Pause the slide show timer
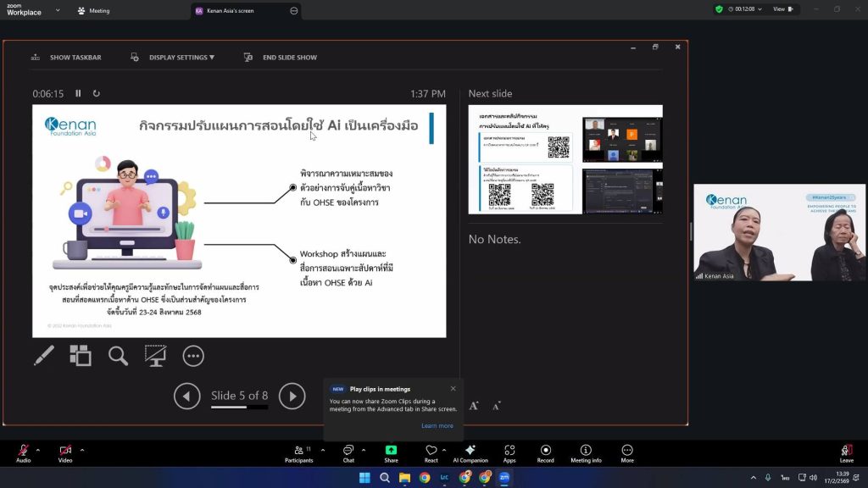868x488 pixels. tap(78, 94)
